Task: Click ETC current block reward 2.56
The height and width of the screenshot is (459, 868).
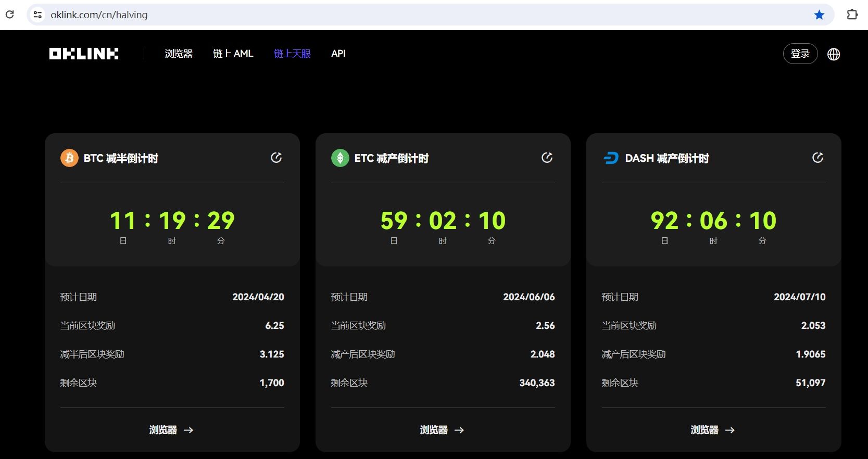Action: [x=546, y=326]
